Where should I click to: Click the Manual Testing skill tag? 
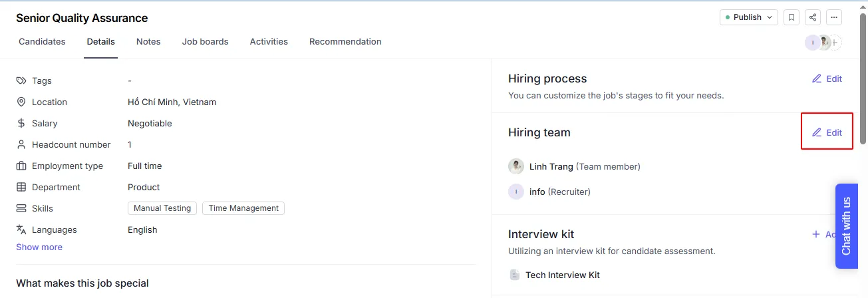[162, 208]
